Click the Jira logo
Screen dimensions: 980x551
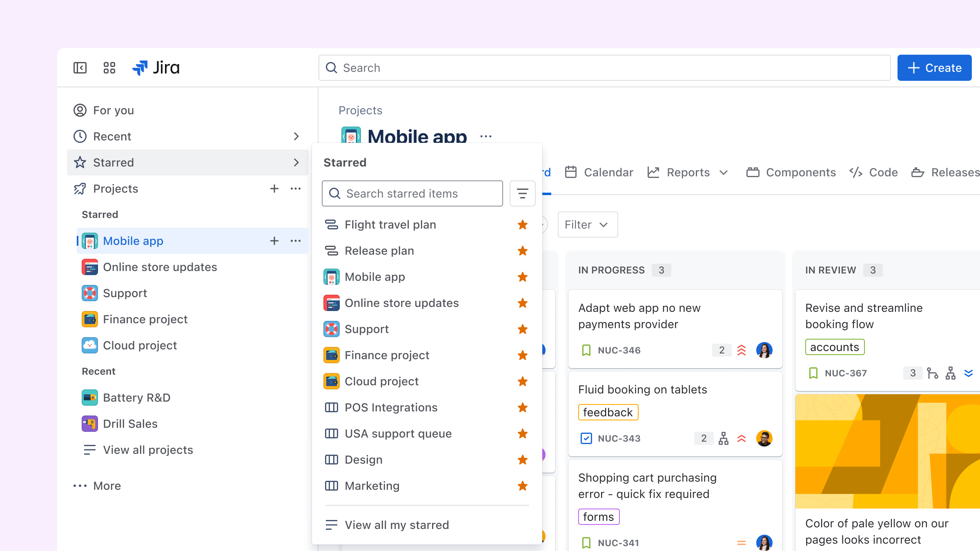[x=156, y=68]
